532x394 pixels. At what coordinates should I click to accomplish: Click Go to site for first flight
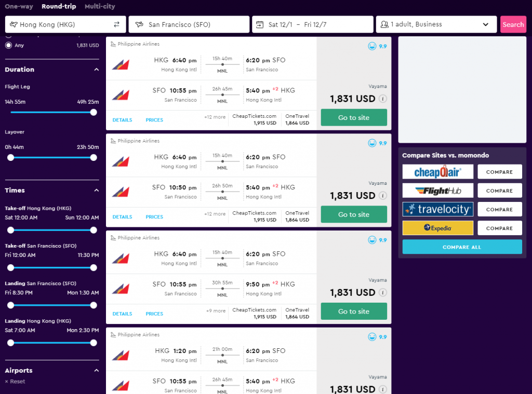coord(353,118)
